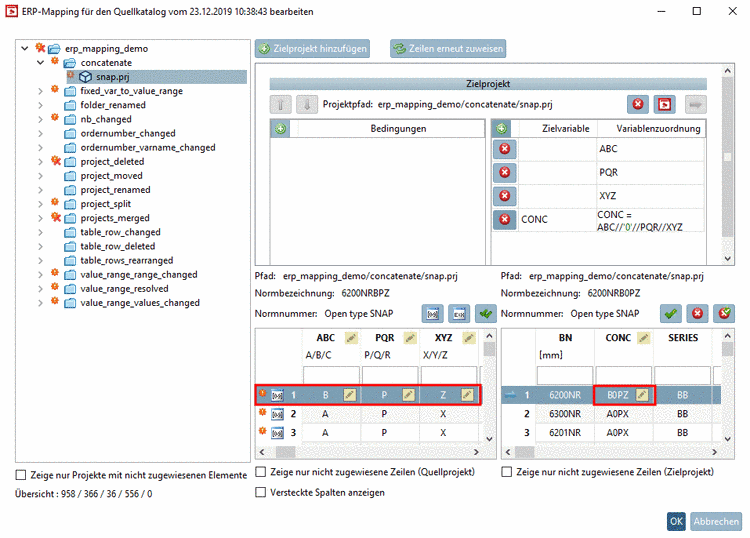Select value_range_values_changed folder
Viewport: 750px width, 538px height.
tap(140, 303)
